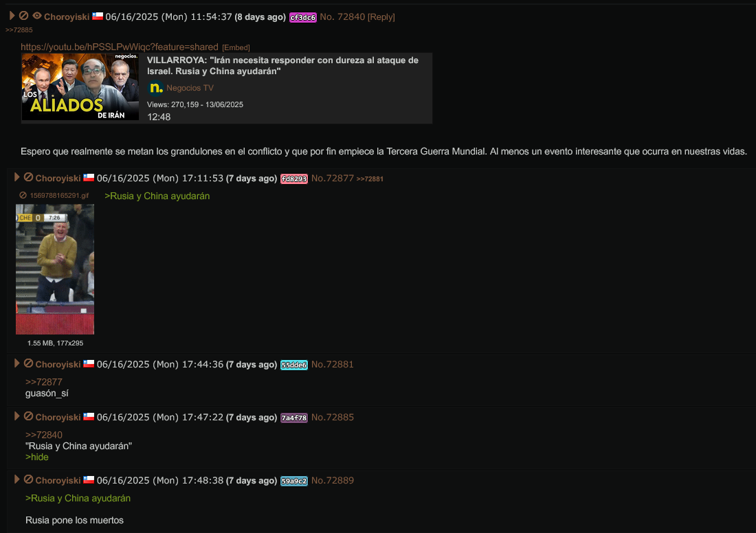The image size is (756, 533).
Task: Click the hide-file icon beside 1569788165291.gif
Action: click(23, 195)
